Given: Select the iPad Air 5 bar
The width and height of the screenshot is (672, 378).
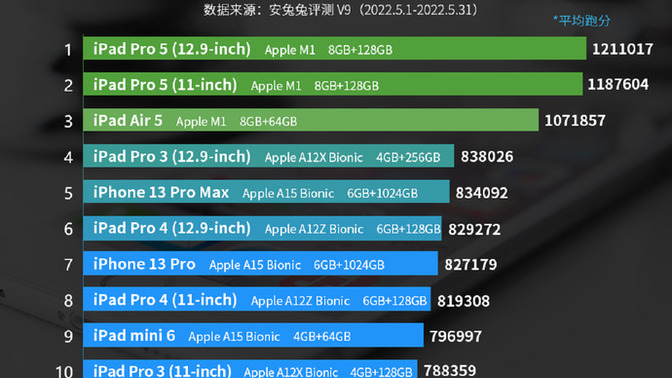Looking at the screenshot, I should (311, 120).
